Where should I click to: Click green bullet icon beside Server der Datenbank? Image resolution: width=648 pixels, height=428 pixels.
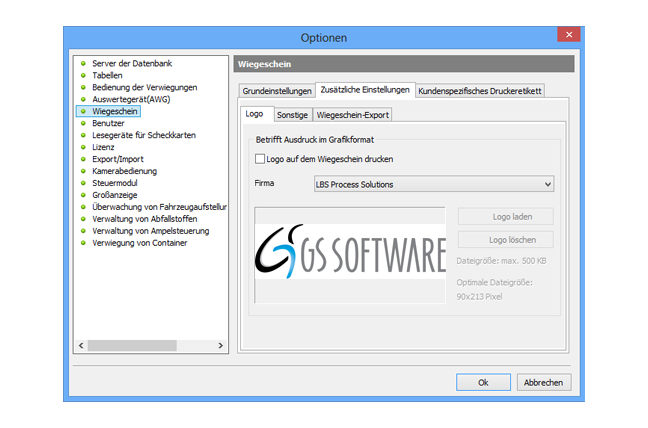tap(83, 63)
